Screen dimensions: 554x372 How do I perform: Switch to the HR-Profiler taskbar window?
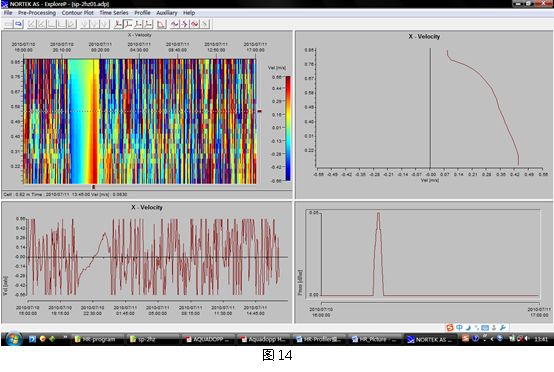319,339
